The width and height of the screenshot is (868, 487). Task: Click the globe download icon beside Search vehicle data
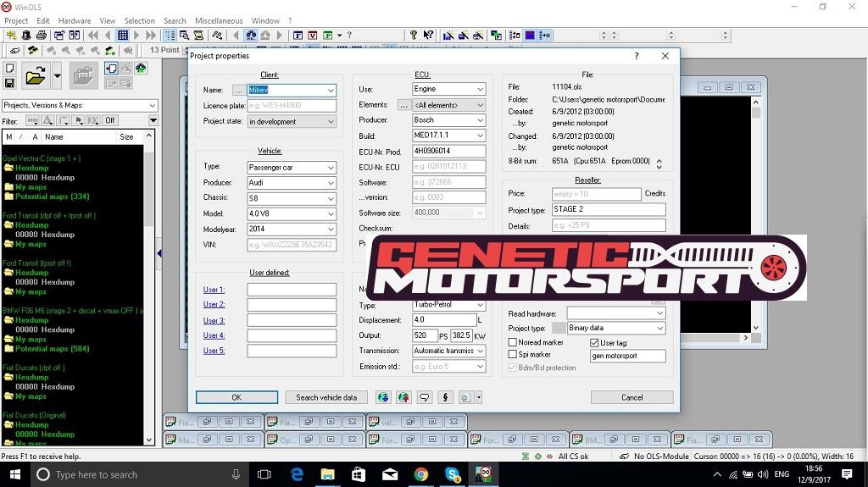[383, 397]
